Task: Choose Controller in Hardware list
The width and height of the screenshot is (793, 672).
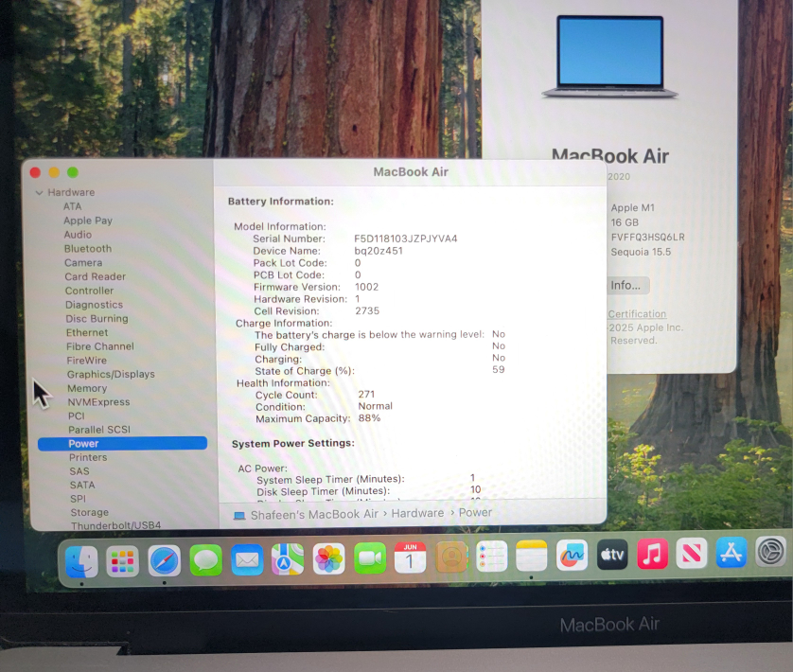Action: [x=90, y=291]
